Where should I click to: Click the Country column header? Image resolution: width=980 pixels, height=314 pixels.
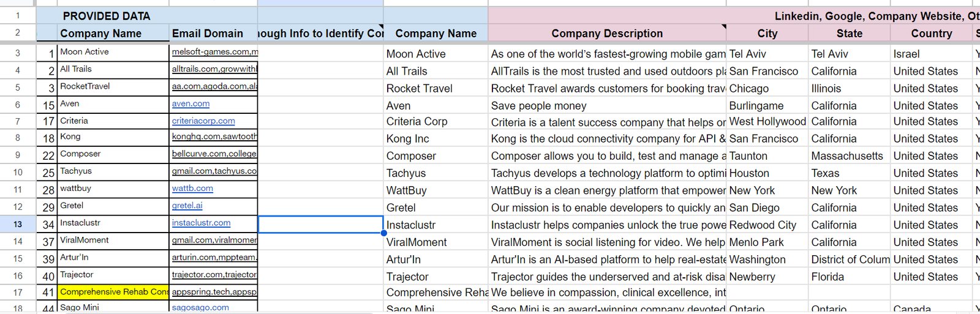coord(932,34)
